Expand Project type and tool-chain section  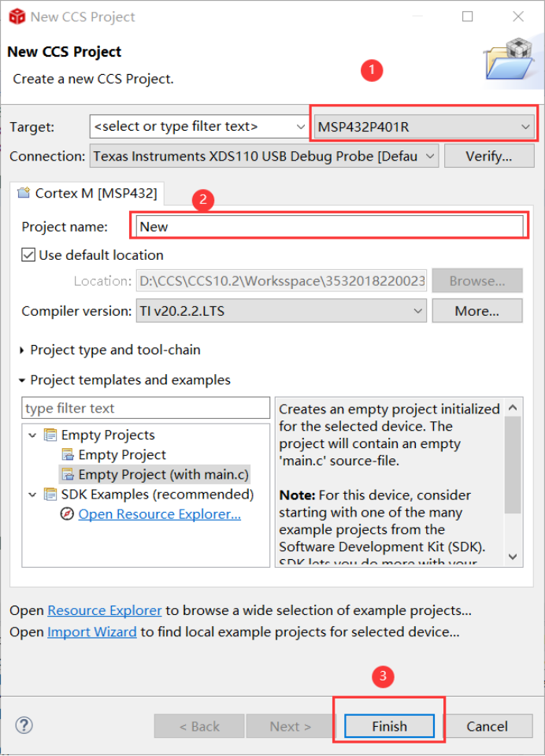(x=21, y=350)
